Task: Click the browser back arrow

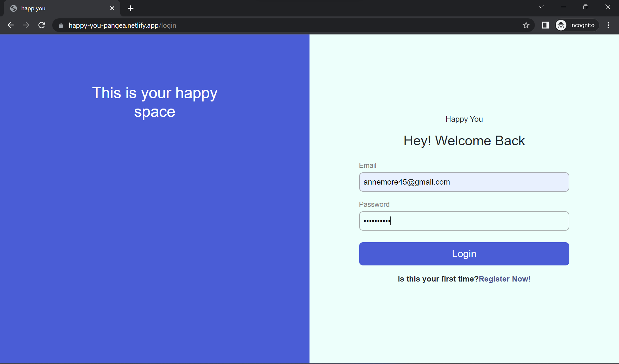Action: point(11,25)
